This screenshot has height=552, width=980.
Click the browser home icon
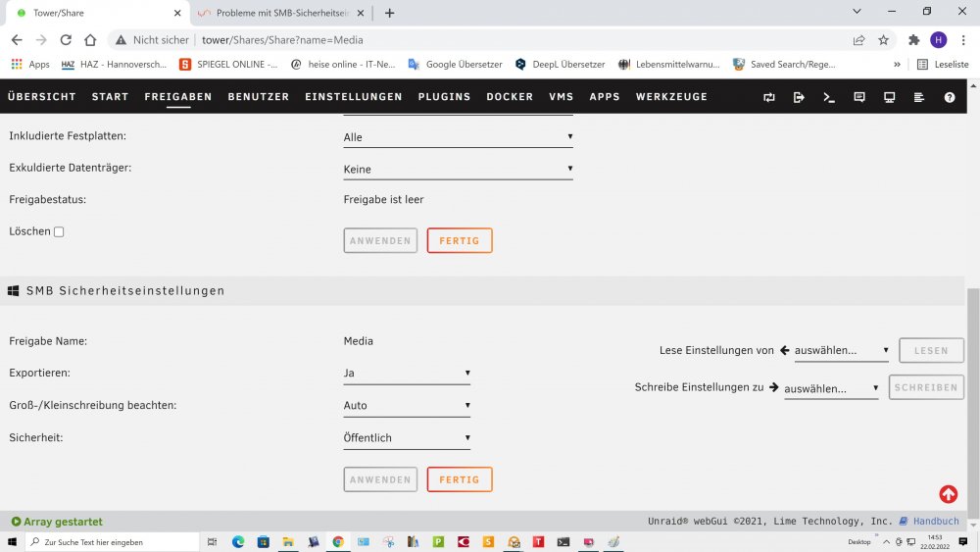90,40
